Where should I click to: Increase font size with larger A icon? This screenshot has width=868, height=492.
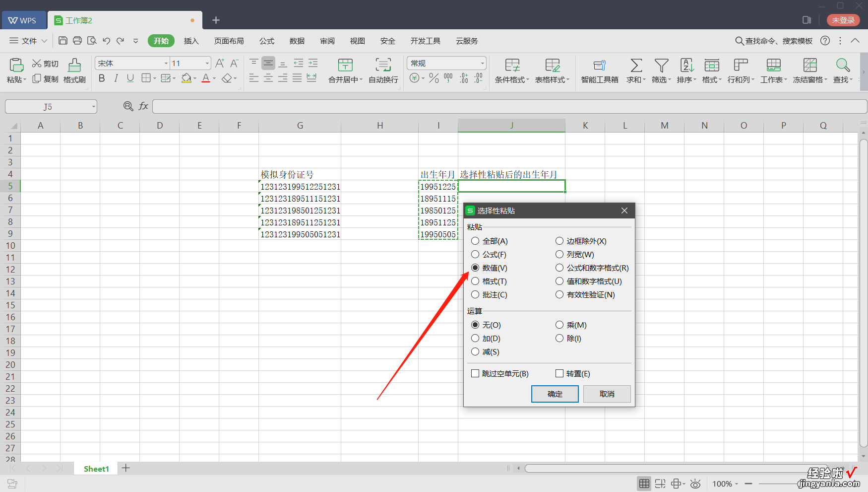pos(220,63)
